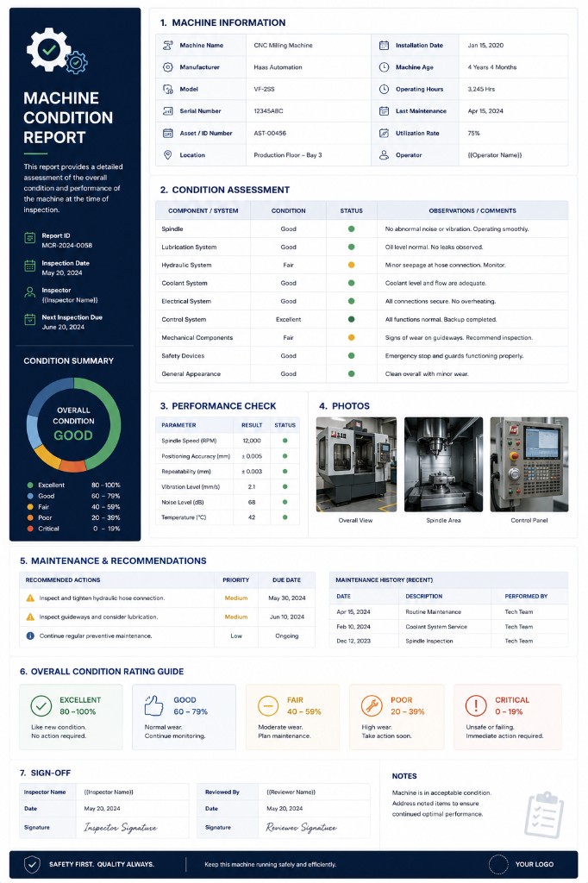Click the Fair rating minus circle icon
This screenshot has height=883, width=588.
pyautogui.click(x=268, y=705)
